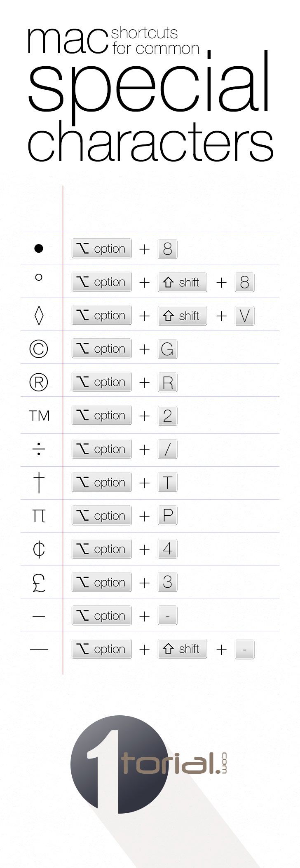
Task: Click the TM trademark symbol
Action: pyautogui.click(x=39, y=416)
